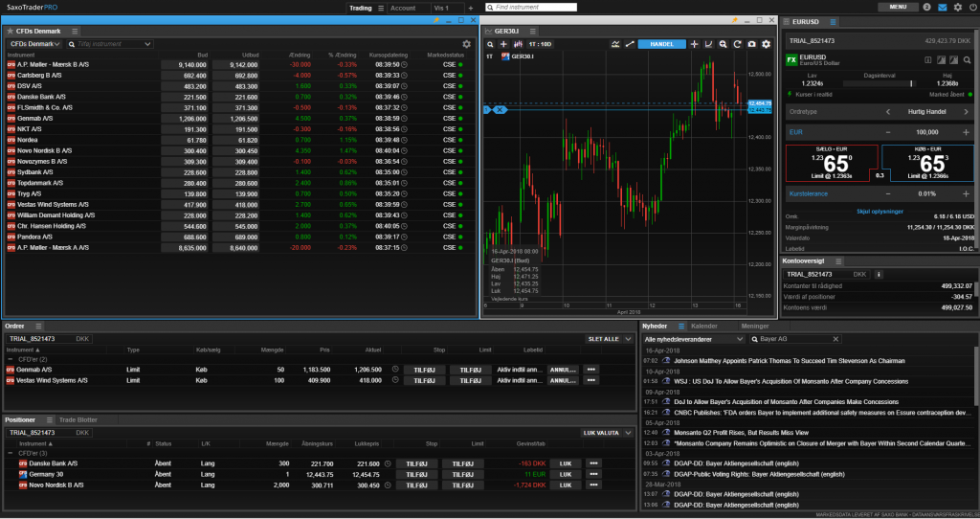
Task: Click the blue HANDEL button
Action: click(662, 44)
